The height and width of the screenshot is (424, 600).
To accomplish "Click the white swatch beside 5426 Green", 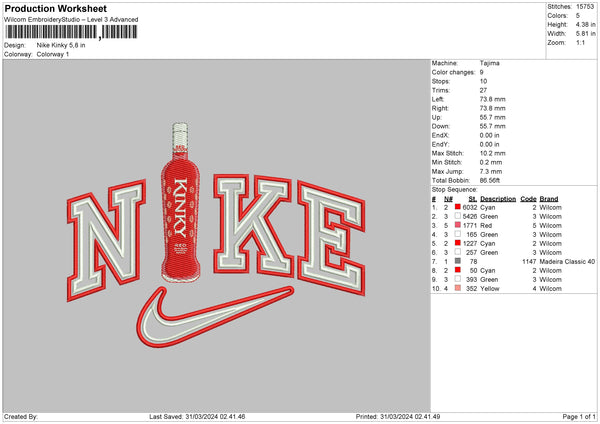I will [458, 216].
